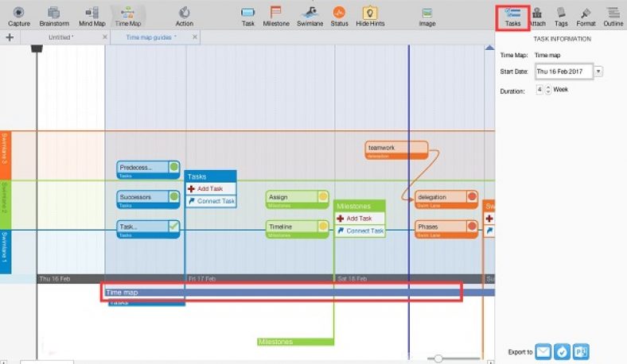Click Connect Task in Tasks popup
627x364 pixels.
(x=211, y=201)
